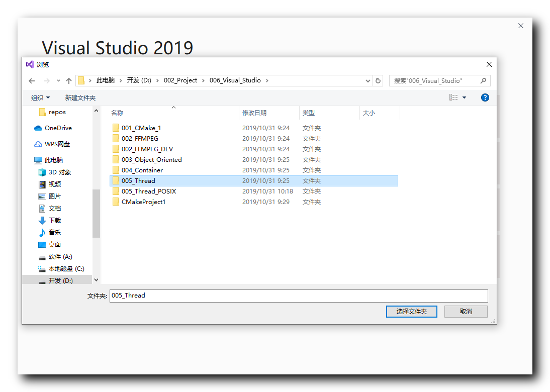Click sidebar scrollbar up arrow
This screenshot has height=392, width=550.
click(x=96, y=111)
